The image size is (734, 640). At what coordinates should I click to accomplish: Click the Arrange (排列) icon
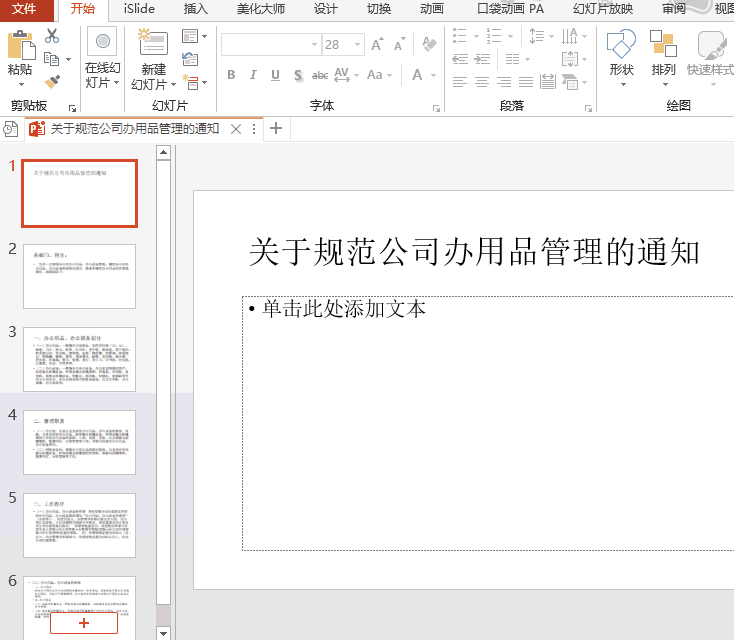[x=663, y=46]
